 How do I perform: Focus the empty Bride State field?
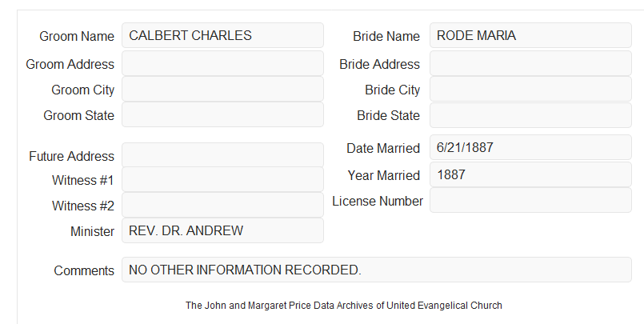pos(530,115)
